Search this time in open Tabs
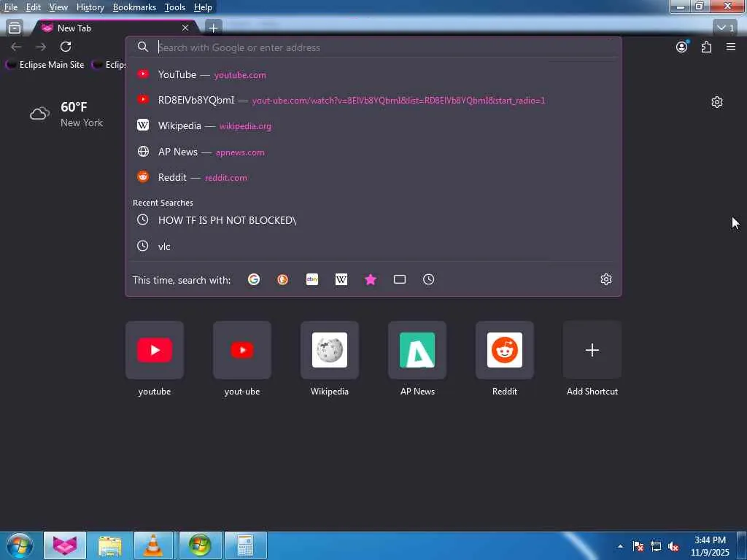This screenshot has height=560, width=747. pos(400,279)
